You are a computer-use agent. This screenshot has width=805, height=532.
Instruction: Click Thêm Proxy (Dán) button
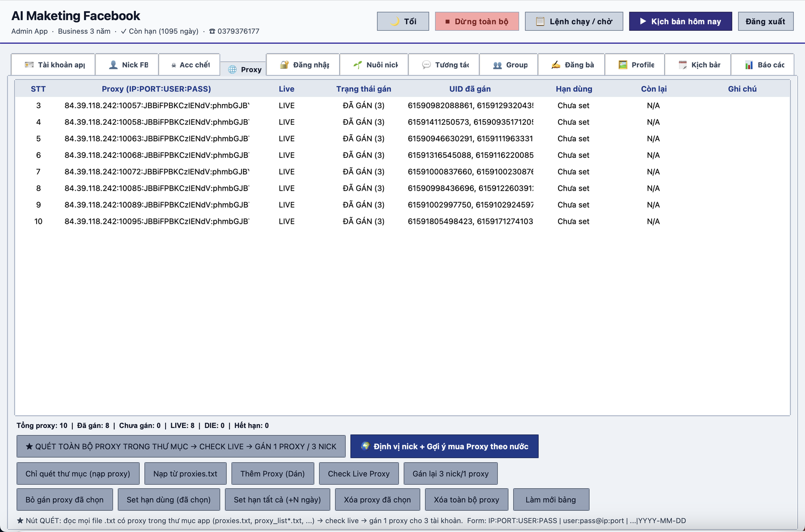[273, 474]
